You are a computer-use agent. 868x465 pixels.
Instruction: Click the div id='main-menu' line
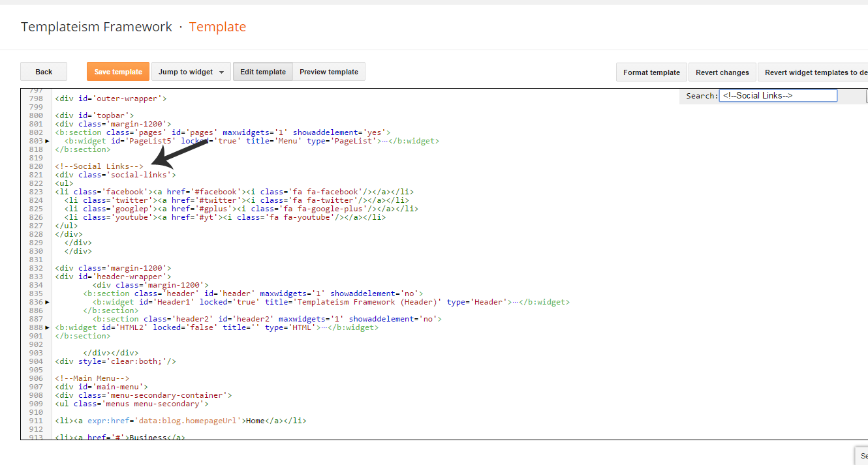[102, 387]
